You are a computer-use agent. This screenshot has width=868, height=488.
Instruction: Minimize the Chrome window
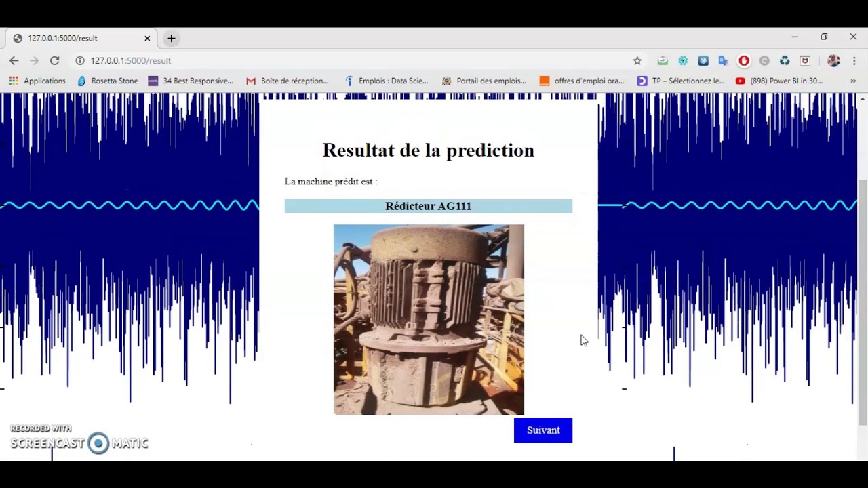pyautogui.click(x=795, y=37)
